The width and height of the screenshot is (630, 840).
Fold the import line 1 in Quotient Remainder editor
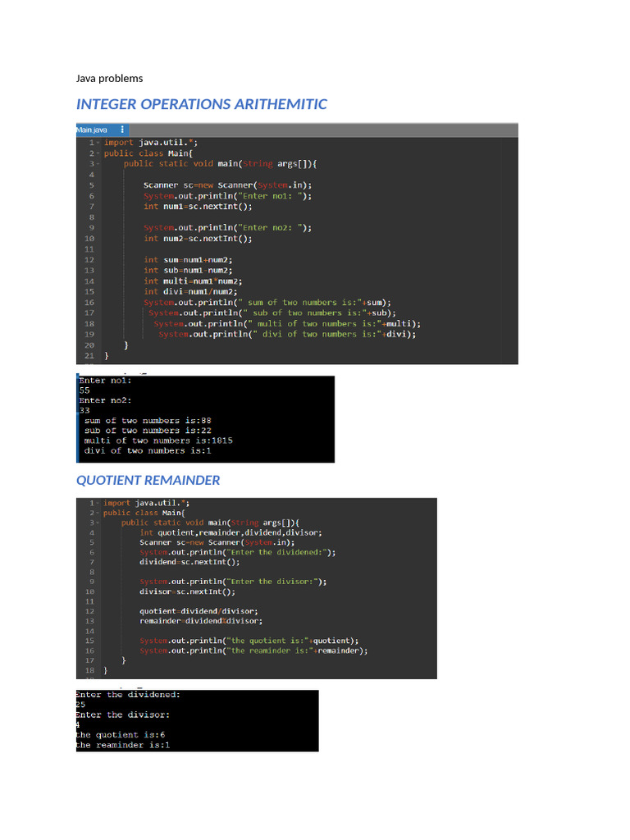(98, 503)
